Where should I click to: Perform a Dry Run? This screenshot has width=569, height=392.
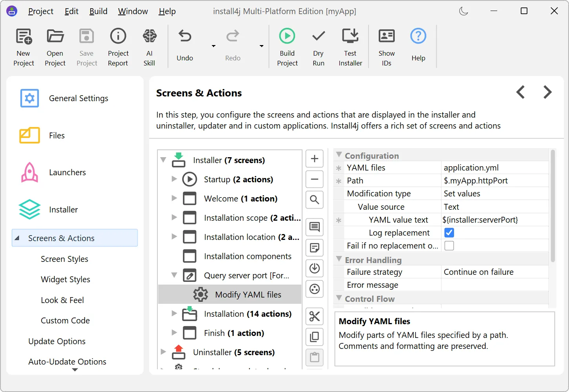click(318, 47)
